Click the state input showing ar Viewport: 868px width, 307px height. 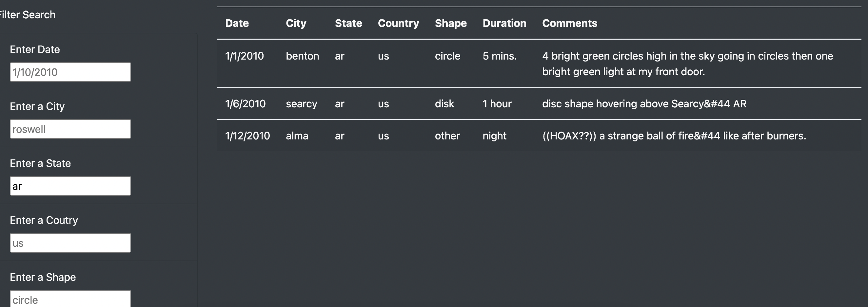[x=70, y=186]
